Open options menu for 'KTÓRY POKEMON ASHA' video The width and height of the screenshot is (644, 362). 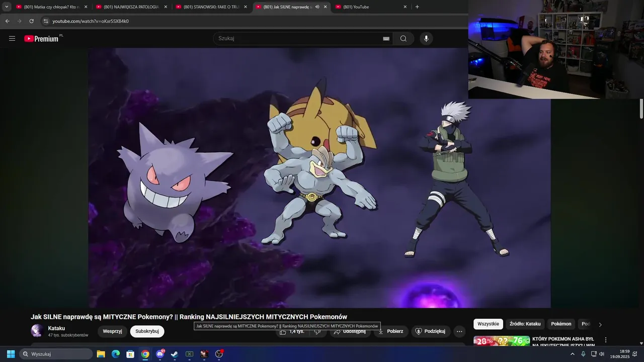(606, 340)
